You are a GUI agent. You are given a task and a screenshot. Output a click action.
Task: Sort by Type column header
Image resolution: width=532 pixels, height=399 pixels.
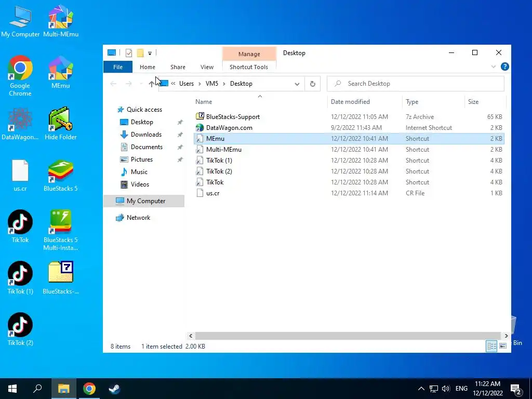(433, 101)
